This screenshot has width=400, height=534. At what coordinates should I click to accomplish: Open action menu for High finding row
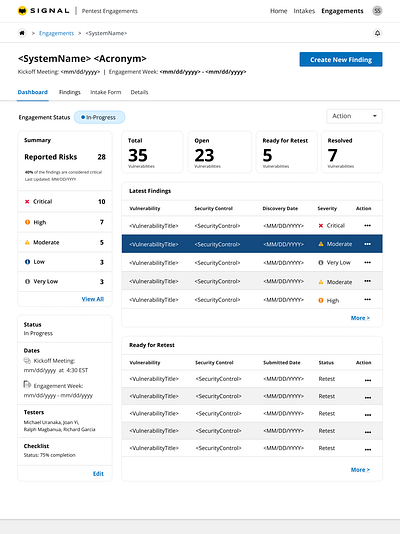click(367, 299)
